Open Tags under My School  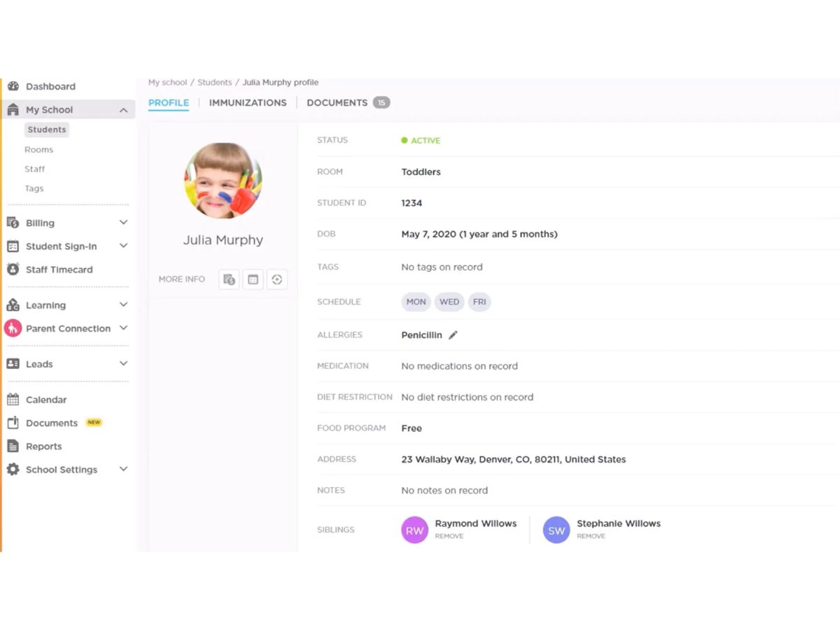pyautogui.click(x=34, y=189)
